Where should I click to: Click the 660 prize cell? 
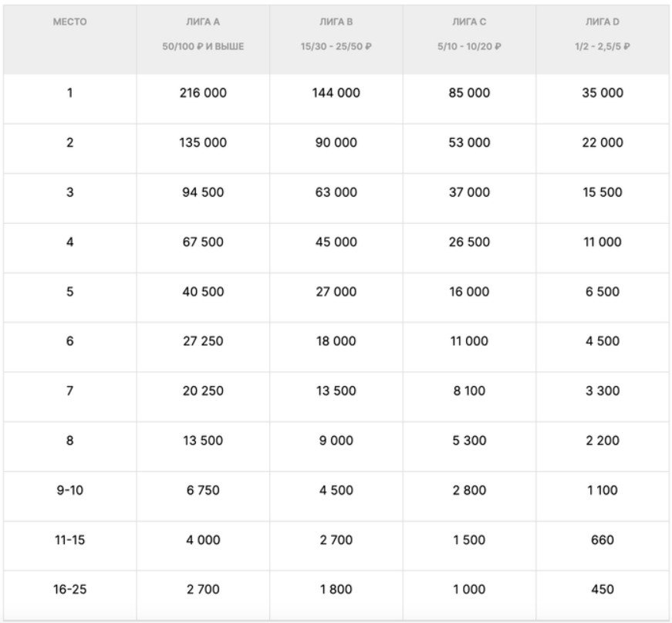point(603,540)
